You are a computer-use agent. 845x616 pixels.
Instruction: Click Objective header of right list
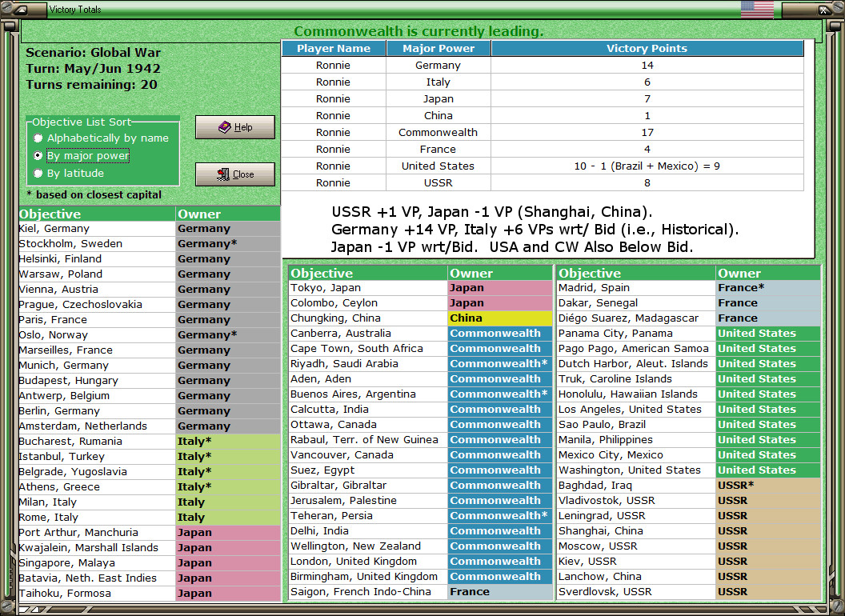pyautogui.click(x=636, y=274)
